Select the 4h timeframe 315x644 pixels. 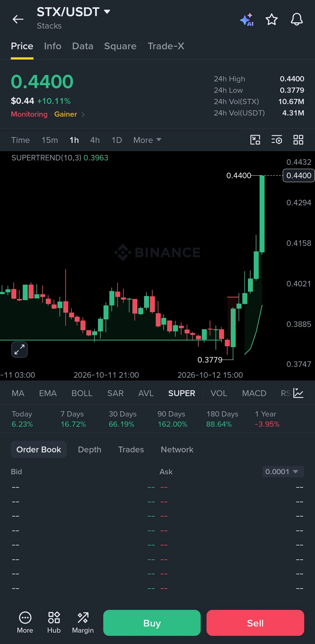[95, 140]
